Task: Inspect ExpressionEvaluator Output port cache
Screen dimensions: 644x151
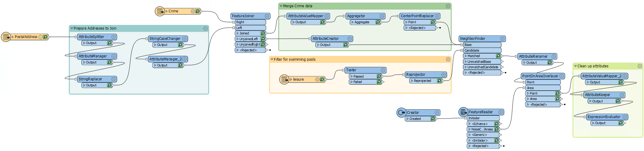Action: 621,123
